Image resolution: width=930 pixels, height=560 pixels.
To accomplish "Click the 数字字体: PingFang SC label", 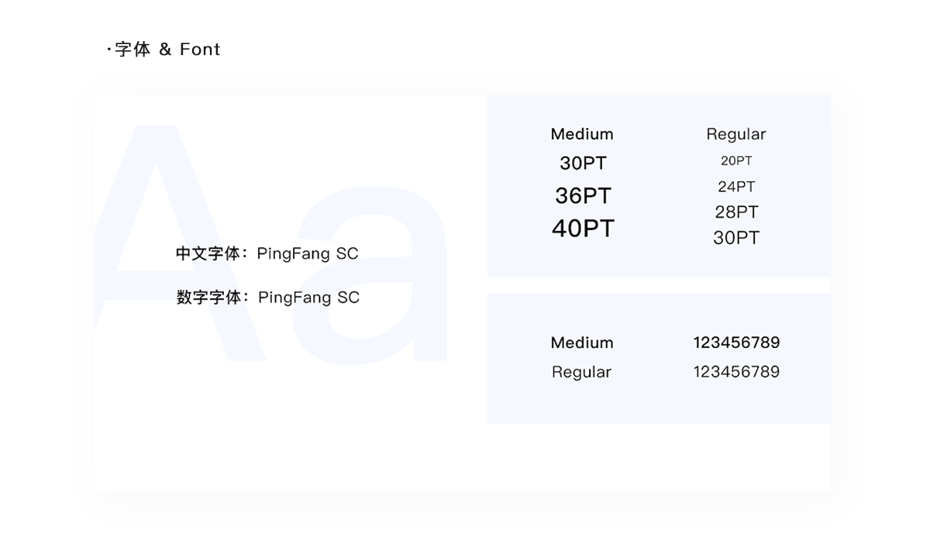I will pyautogui.click(x=268, y=297).
